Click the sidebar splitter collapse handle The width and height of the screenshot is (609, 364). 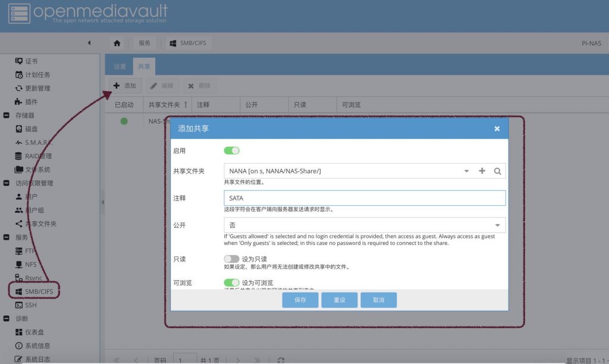point(102,202)
